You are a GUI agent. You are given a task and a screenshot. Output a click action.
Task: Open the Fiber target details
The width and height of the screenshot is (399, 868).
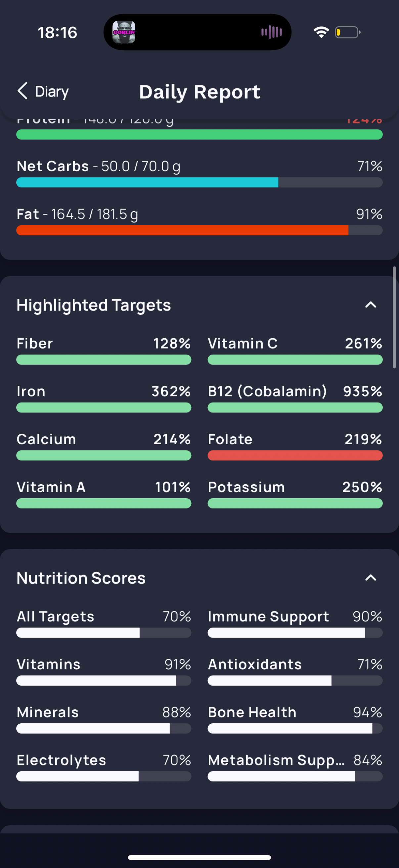point(104,351)
